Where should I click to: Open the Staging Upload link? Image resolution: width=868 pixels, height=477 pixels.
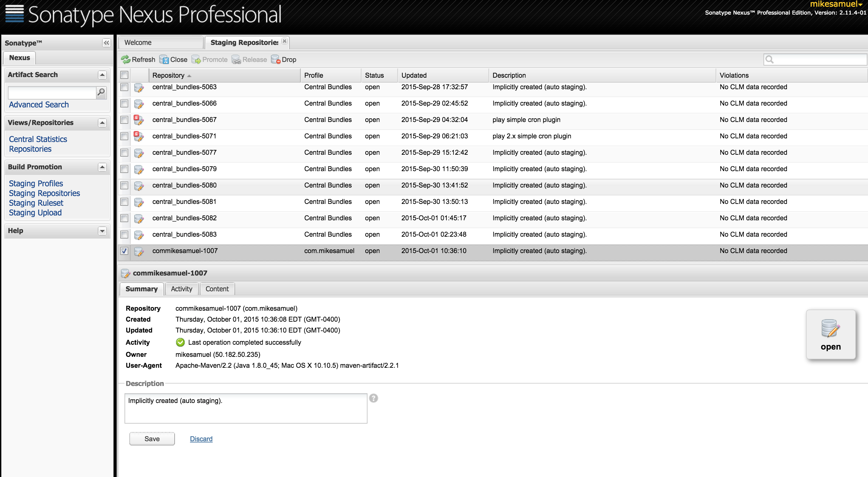[35, 213]
